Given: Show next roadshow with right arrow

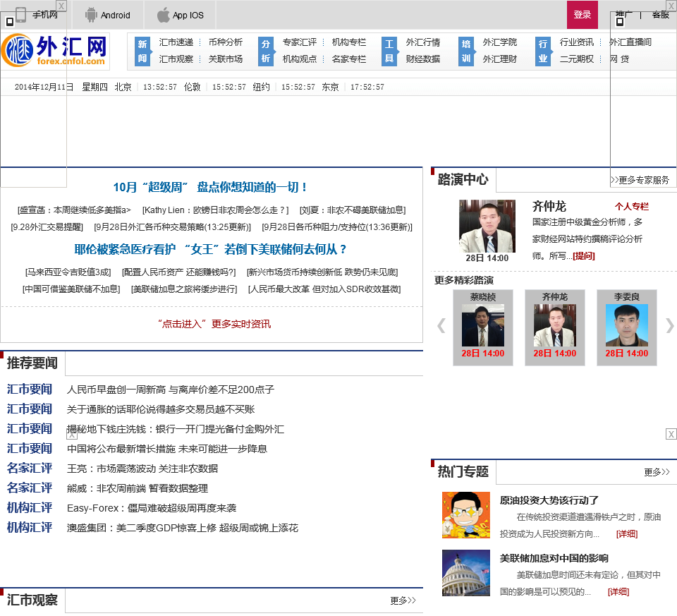Looking at the screenshot, I should [x=669, y=326].
